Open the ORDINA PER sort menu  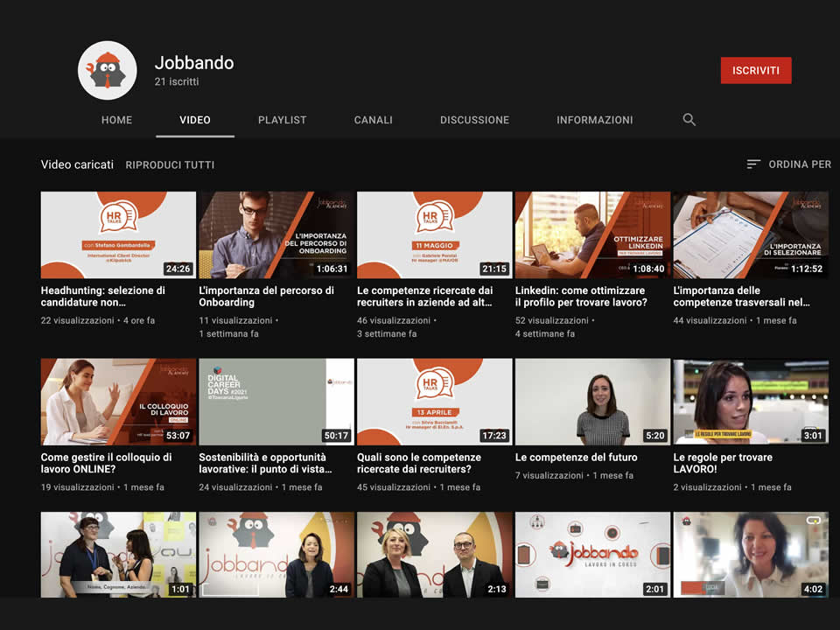[x=788, y=164]
